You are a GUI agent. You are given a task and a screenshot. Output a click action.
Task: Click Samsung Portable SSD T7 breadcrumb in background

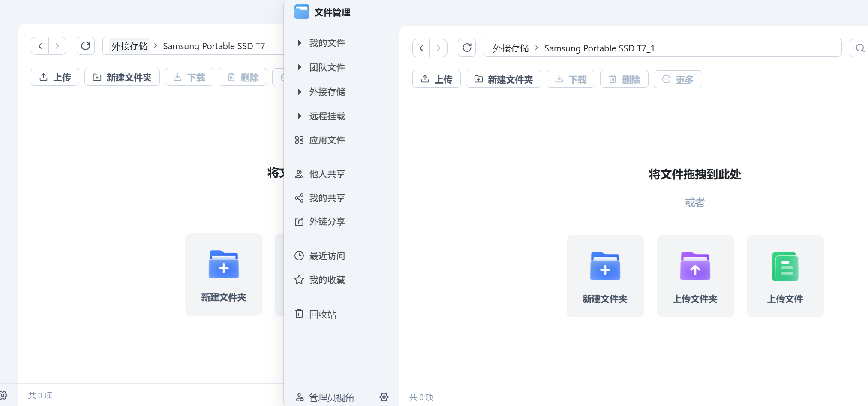pyautogui.click(x=214, y=46)
